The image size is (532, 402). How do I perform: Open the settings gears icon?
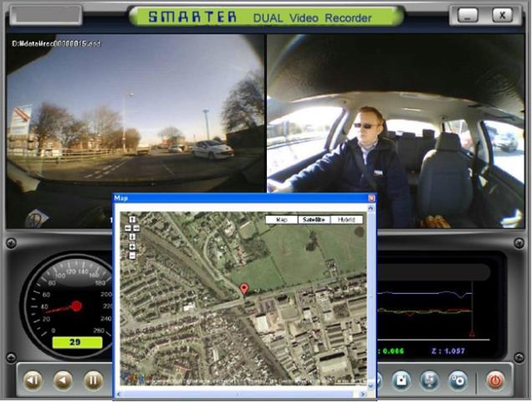click(458, 380)
